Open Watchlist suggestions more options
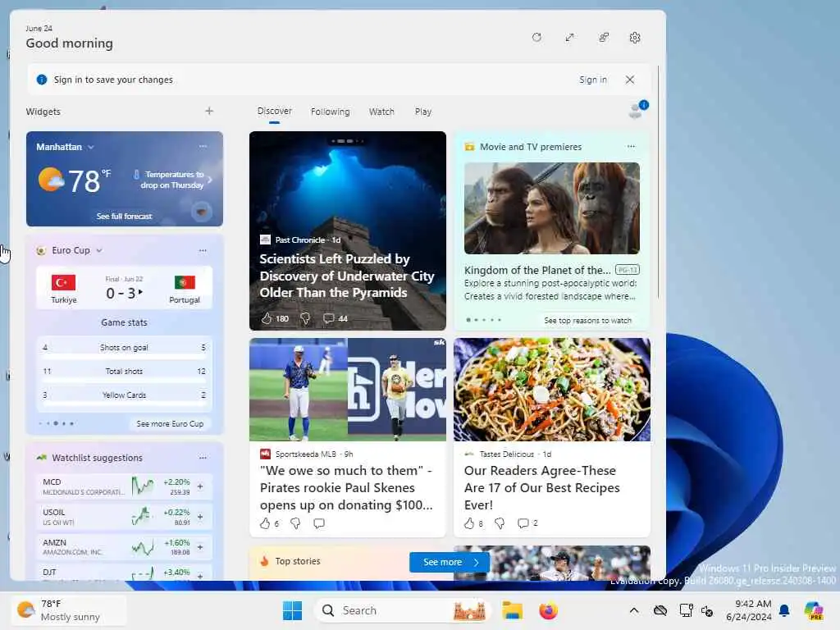Screen dimensions: 840x630 (203, 458)
